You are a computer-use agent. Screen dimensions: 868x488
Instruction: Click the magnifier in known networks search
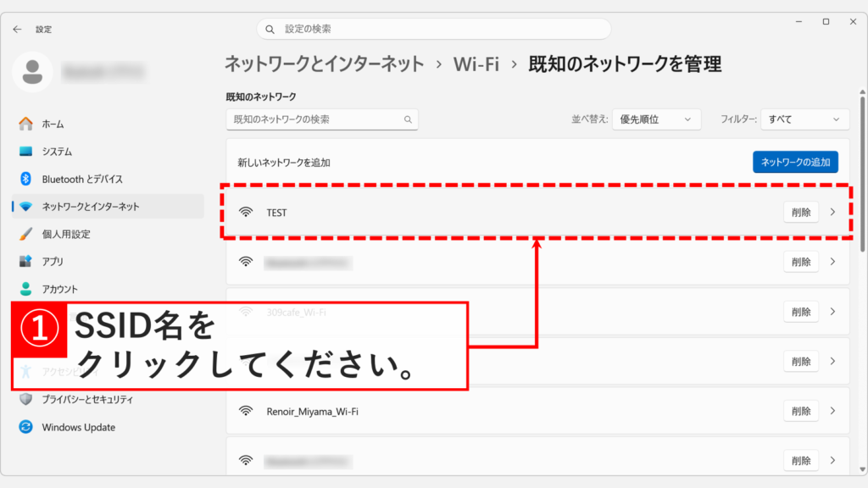click(408, 119)
